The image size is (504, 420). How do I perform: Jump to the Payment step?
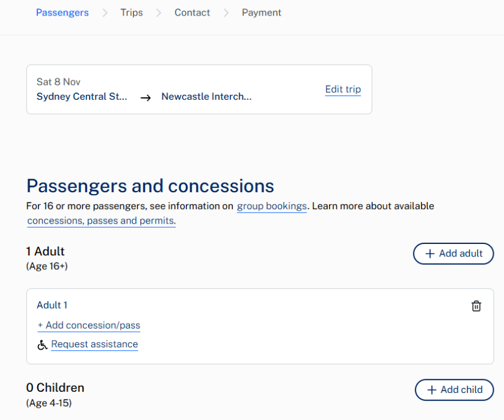[x=262, y=13]
